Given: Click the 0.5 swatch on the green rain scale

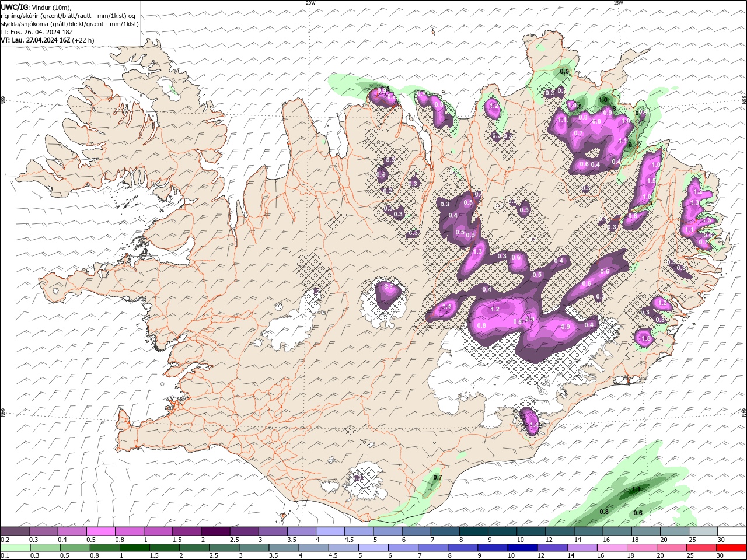Looking at the screenshot, I should pos(75,548).
